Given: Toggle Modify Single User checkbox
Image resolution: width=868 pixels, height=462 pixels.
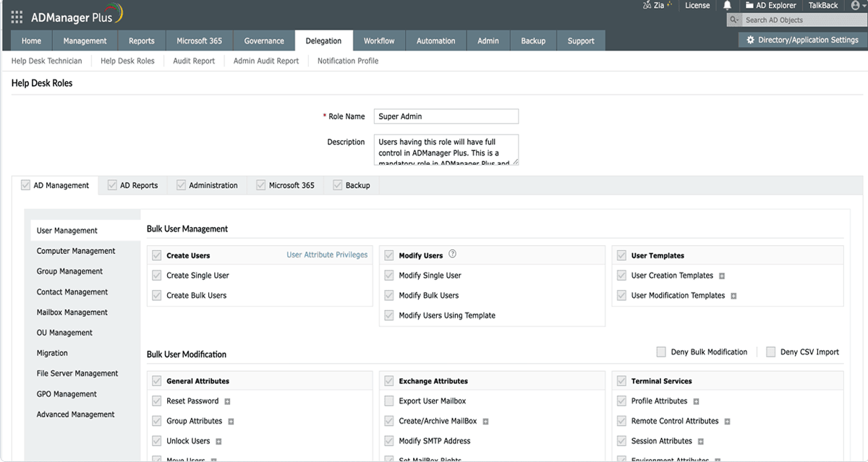Looking at the screenshot, I should click(389, 275).
